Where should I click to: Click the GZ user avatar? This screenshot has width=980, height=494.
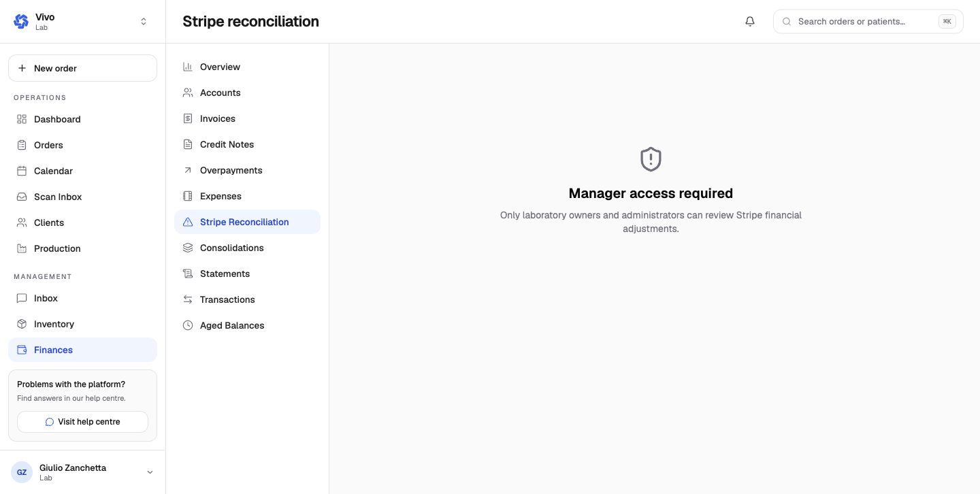pyautogui.click(x=22, y=472)
